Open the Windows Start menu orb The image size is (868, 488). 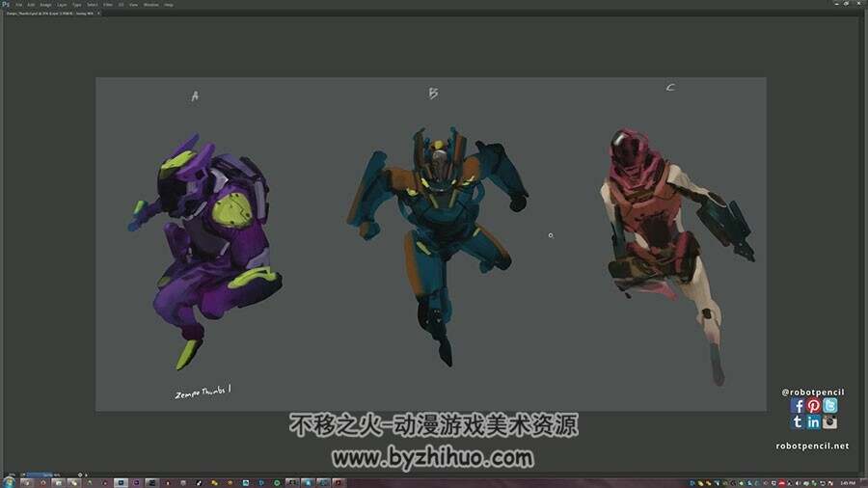point(9,482)
